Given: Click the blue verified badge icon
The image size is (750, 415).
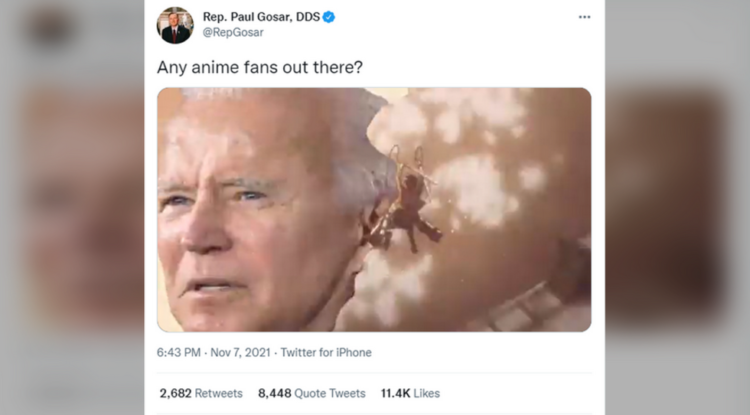Looking at the screenshot, I should pyautogui.click(x=329, y=17).
